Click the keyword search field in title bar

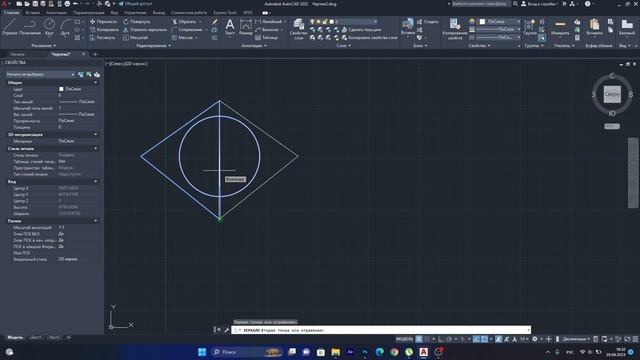tap(481, 4)
